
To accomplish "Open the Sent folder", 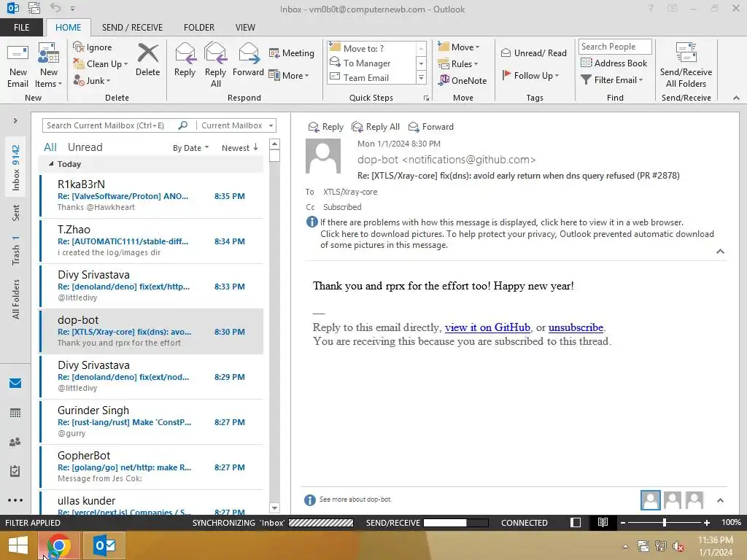I will coord(16,213).
